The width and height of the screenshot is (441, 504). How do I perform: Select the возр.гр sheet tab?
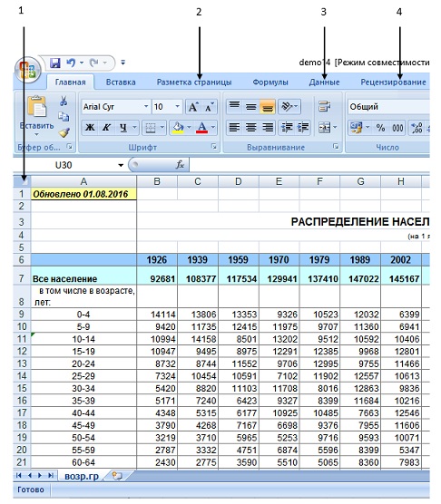82,476
